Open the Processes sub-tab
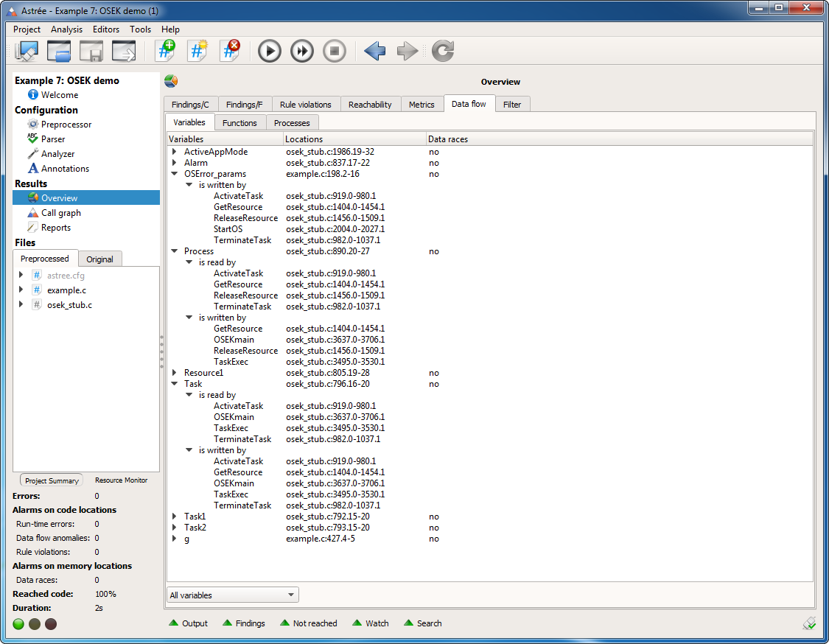Viewport: 829px width, 644px height. point(292,122)
